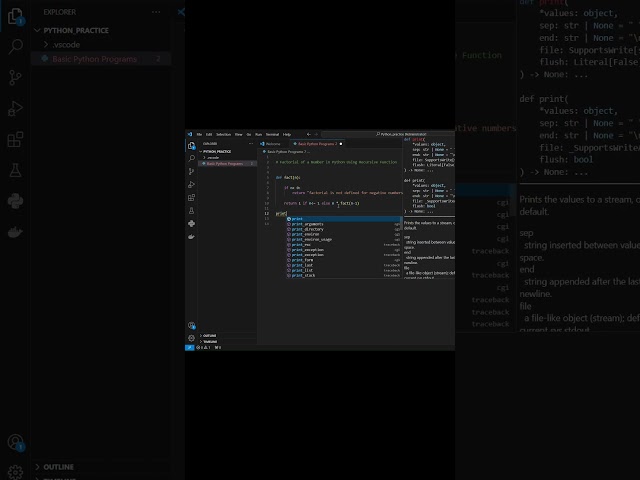Open the Search view in activity bar
640x480 pixels.
click(x=191, y=158)
